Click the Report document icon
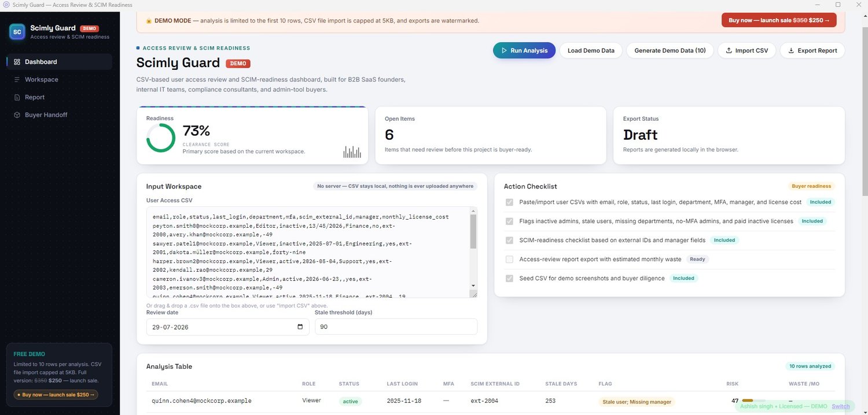This screenshot has height=415, width=868. pos(17,97)
